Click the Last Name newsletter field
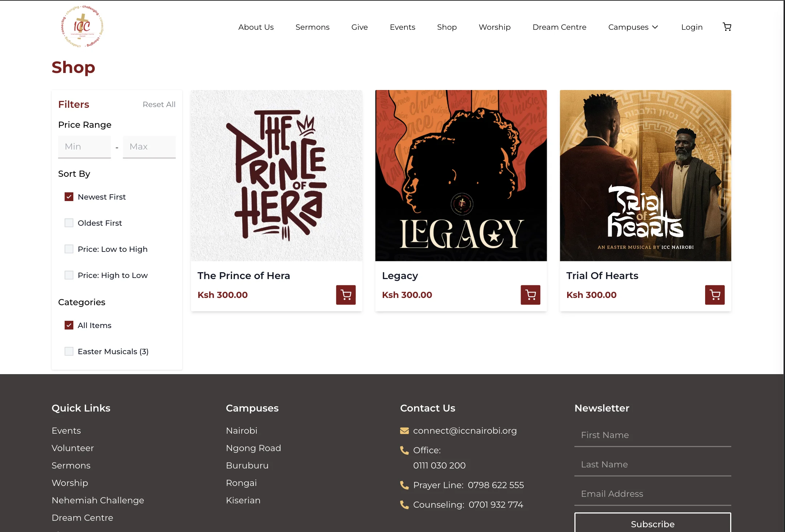The image size is (785, 532). click(x=652, y=465)
